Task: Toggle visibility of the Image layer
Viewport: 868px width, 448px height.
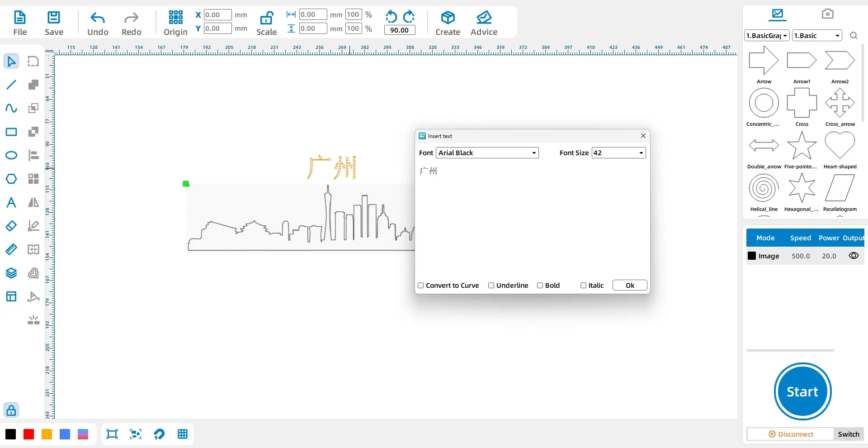Action: 854,256
